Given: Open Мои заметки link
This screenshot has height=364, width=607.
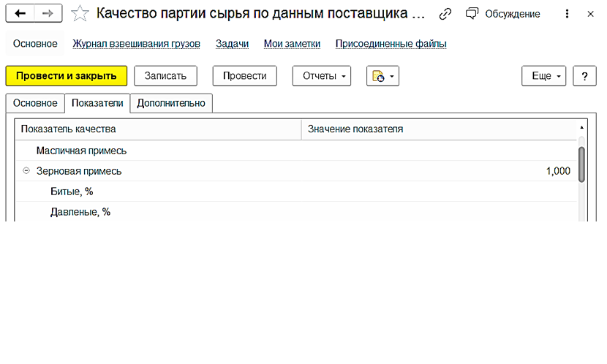Looking at the screenshot, I should click(292, 44).
